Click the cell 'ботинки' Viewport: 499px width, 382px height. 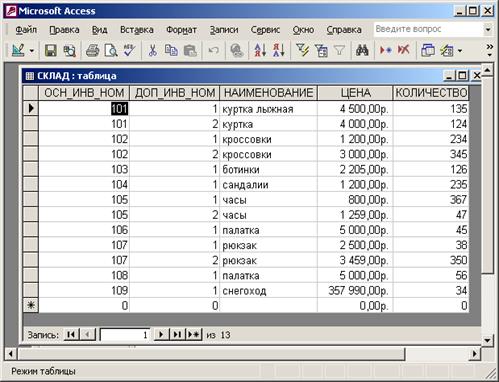pyautogui.click(x=269, y=169)
